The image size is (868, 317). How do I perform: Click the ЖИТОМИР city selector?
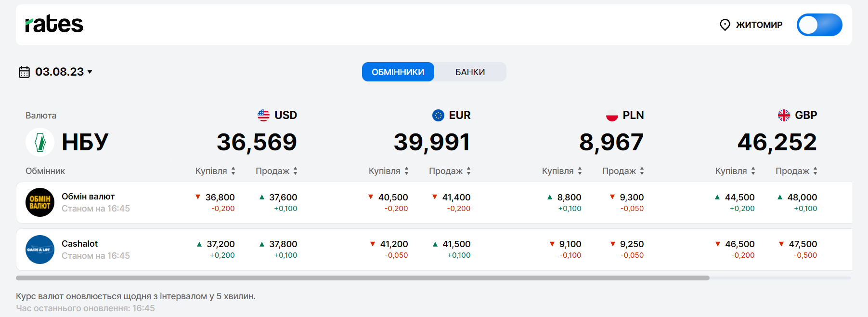pyautogui.click(x=759, y=25)
